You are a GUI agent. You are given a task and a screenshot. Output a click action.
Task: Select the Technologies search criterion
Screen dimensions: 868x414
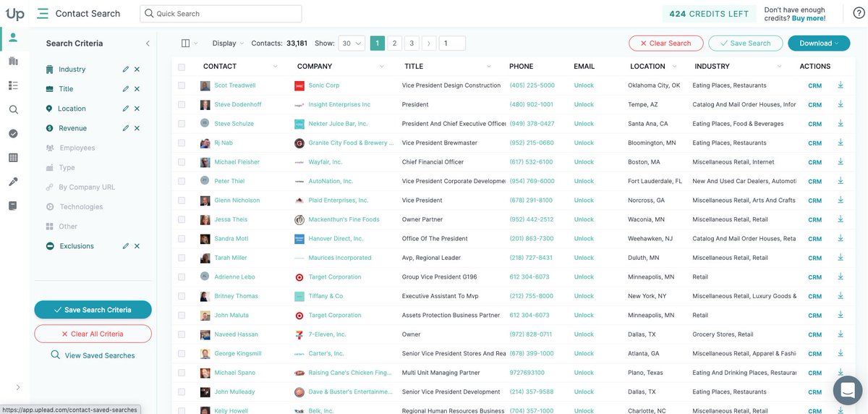pos(81,207)
